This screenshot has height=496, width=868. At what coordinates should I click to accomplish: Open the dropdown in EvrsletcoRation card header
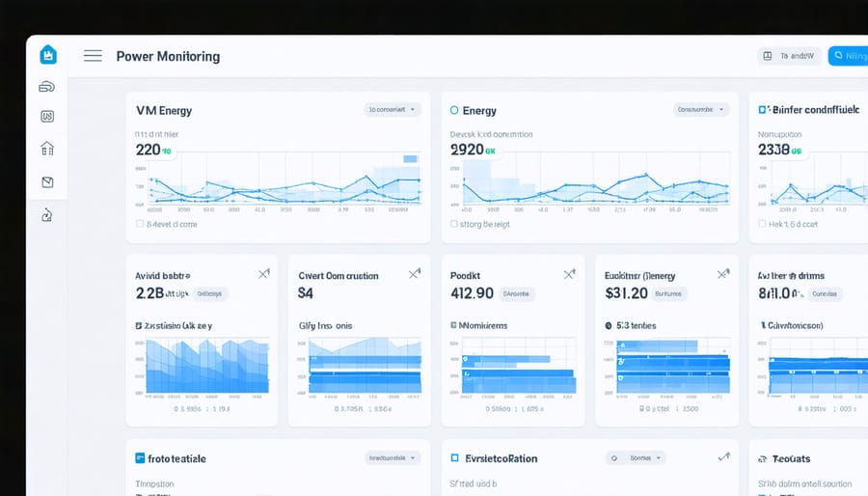pyautogui.click(x=636, y=457)
